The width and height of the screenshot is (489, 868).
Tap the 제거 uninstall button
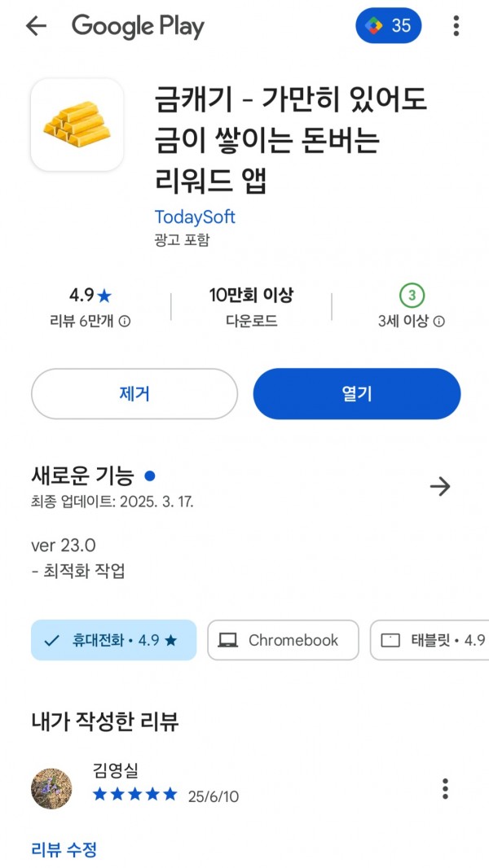tap(134, 394)
